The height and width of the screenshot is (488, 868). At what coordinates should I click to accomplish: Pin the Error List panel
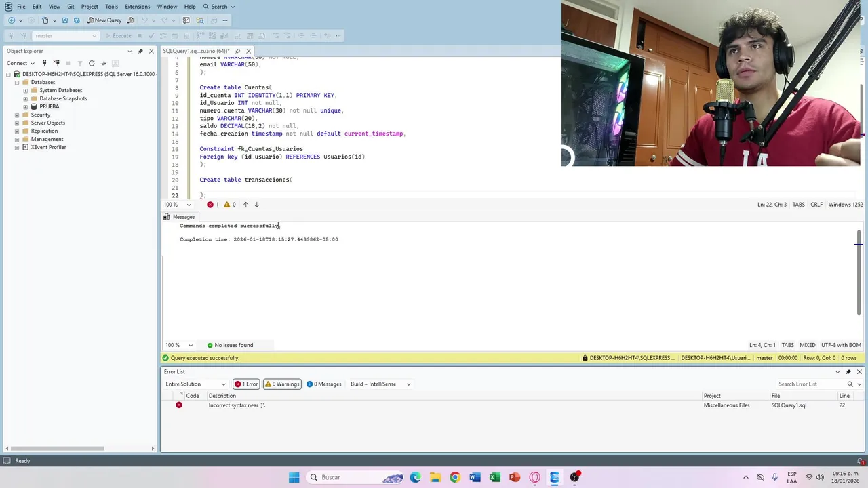[848, 371]
